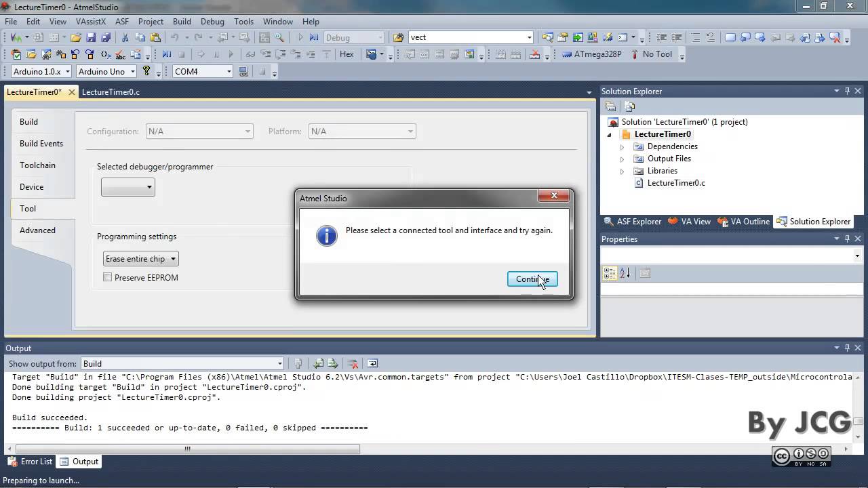The image size is (868, 488).
Task: Click the yellow question mark help icon
Action: pos(146,71)
